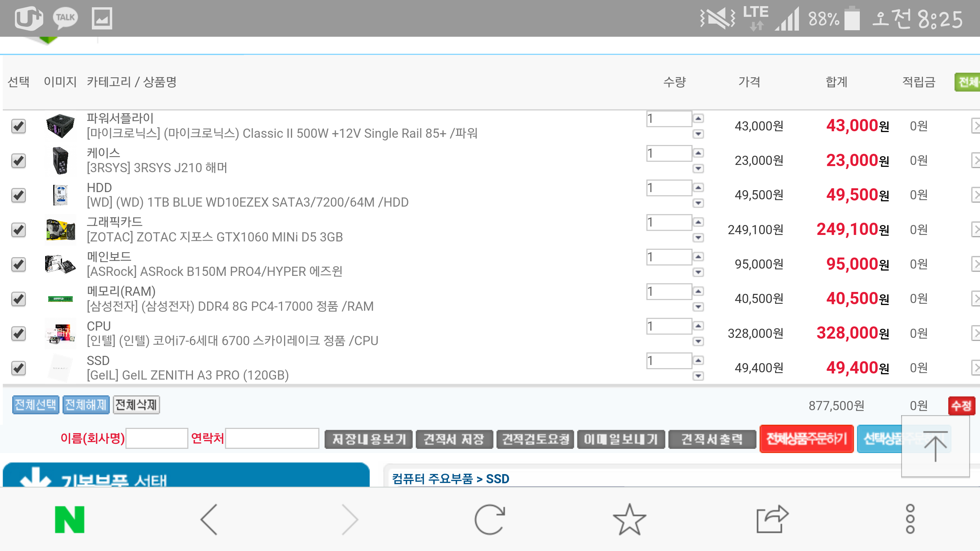Increase the CPU quantity with the up arrow
This screenshot has width=980, height=551.
pos(698,326)
